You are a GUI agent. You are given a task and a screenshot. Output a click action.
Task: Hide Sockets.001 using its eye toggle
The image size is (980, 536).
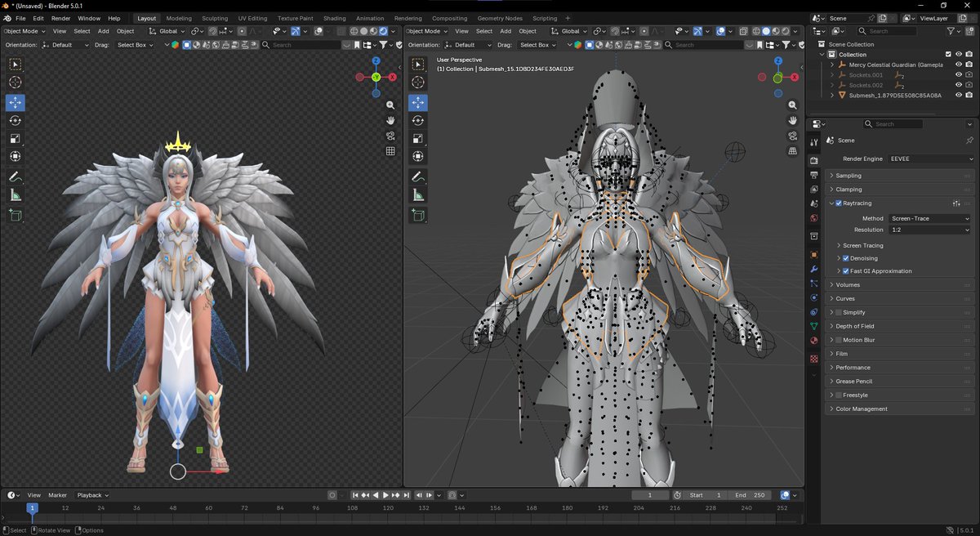(958, 74)
